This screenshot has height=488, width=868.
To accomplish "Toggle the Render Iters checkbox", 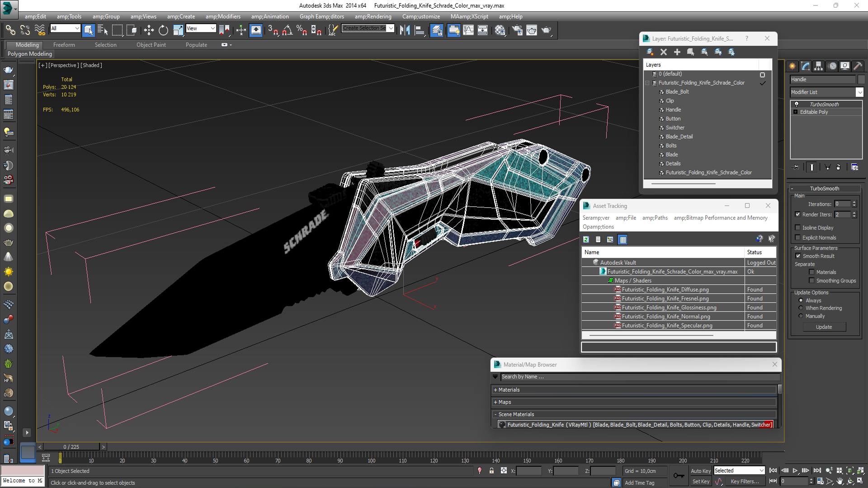I will tap(798, 215).
